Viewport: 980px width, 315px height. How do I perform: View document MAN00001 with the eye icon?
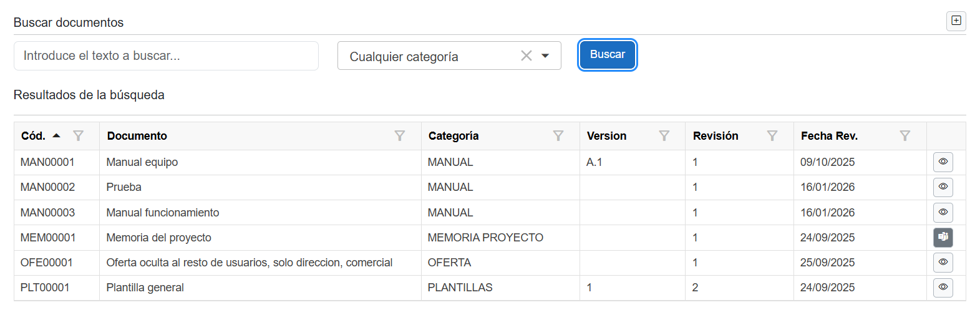pyautogui.click(x=943, y=162)
